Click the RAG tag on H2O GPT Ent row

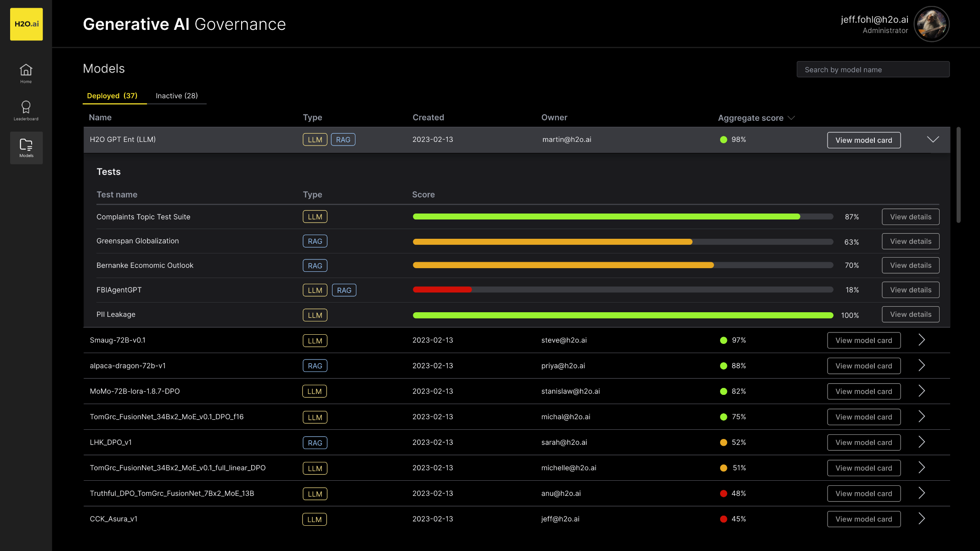(343, 140)
